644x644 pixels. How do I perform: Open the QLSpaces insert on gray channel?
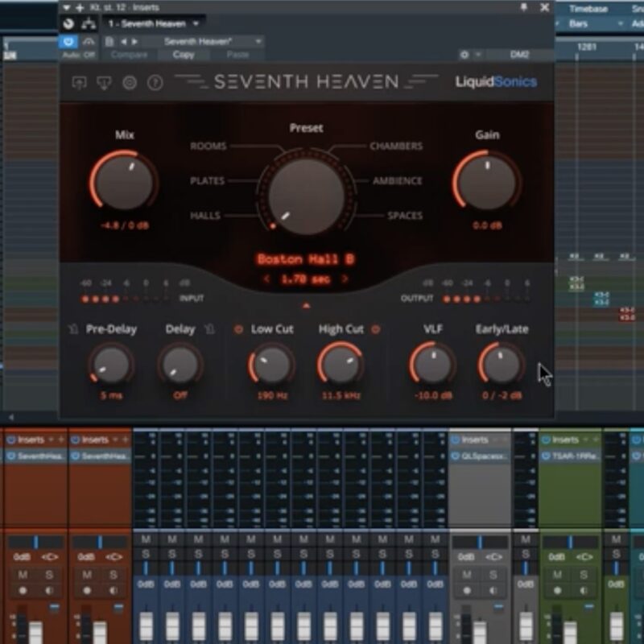click(x=484, y=456)
